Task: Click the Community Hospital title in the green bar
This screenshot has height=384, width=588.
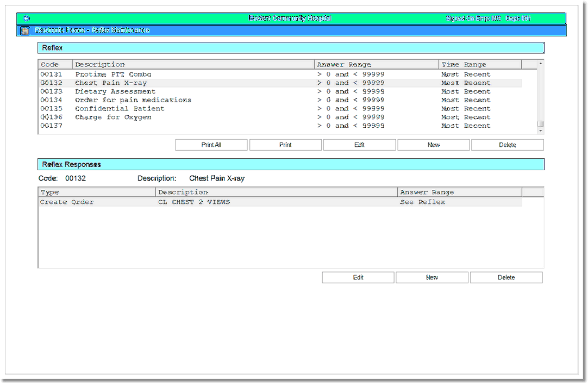Action: pyautogui.click(x=290, y=18)
